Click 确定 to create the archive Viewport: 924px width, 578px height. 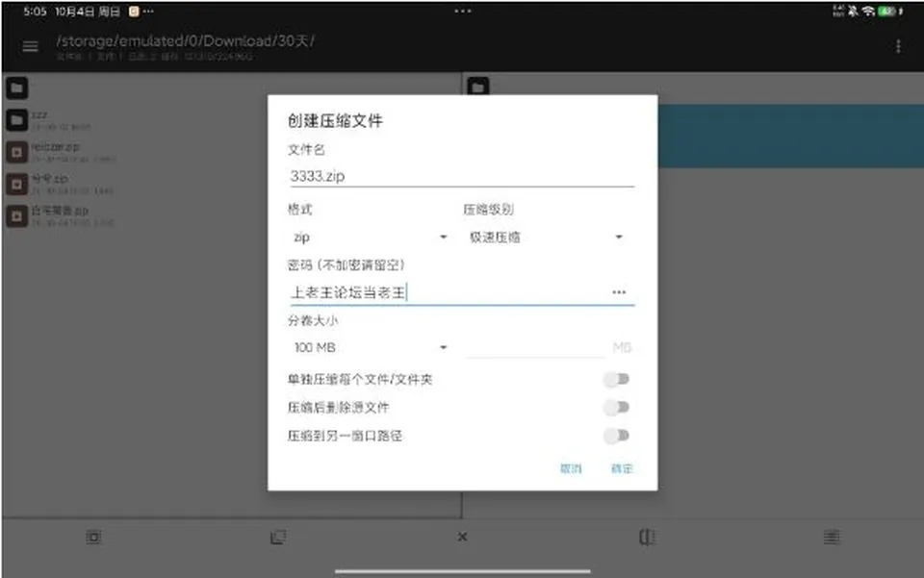[x=622, y=468]
